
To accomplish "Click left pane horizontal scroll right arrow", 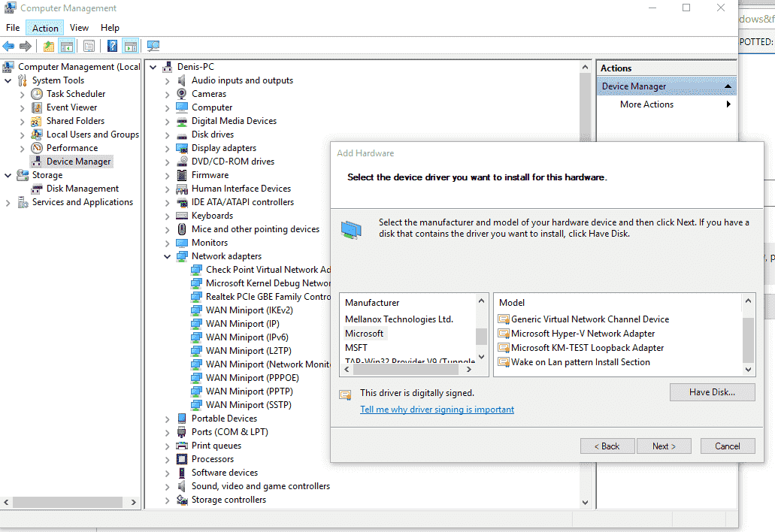I will 134,503.
